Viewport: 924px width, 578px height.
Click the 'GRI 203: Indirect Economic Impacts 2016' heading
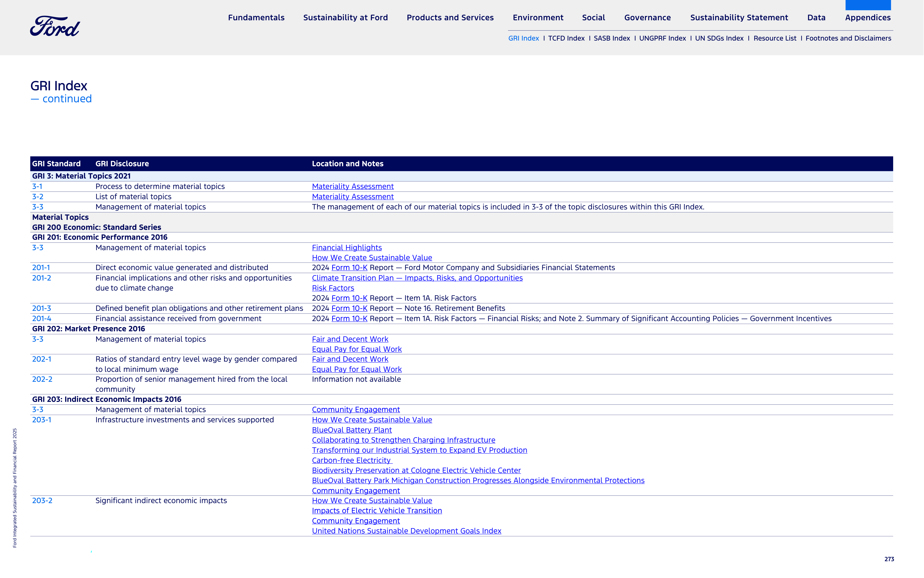107,399
